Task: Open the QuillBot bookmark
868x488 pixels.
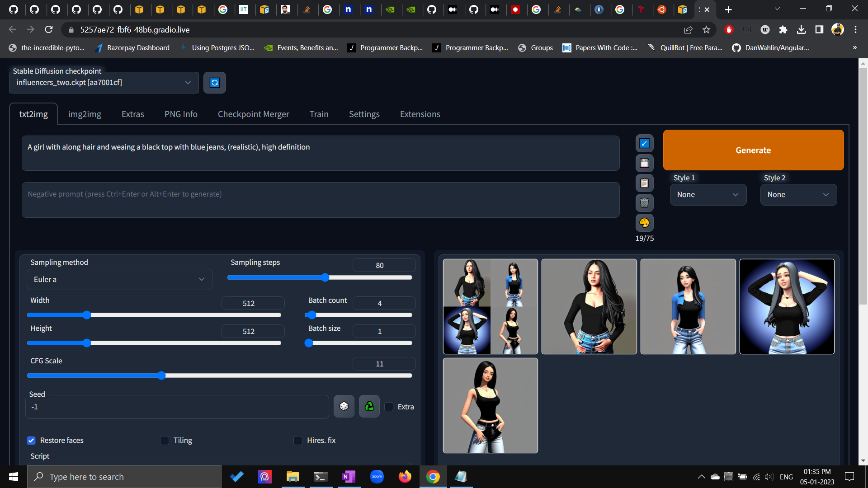Action: [685, 47]
